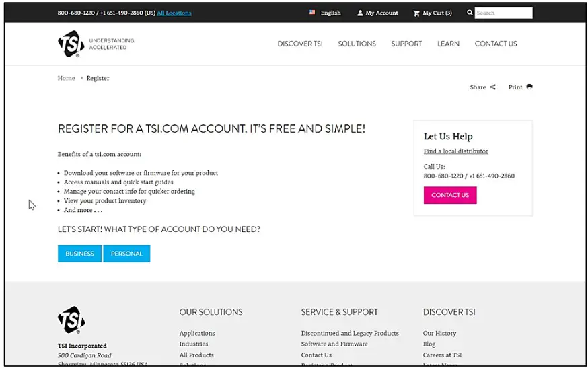
Task: Click the header phone number text
Action: coord(106,13)
